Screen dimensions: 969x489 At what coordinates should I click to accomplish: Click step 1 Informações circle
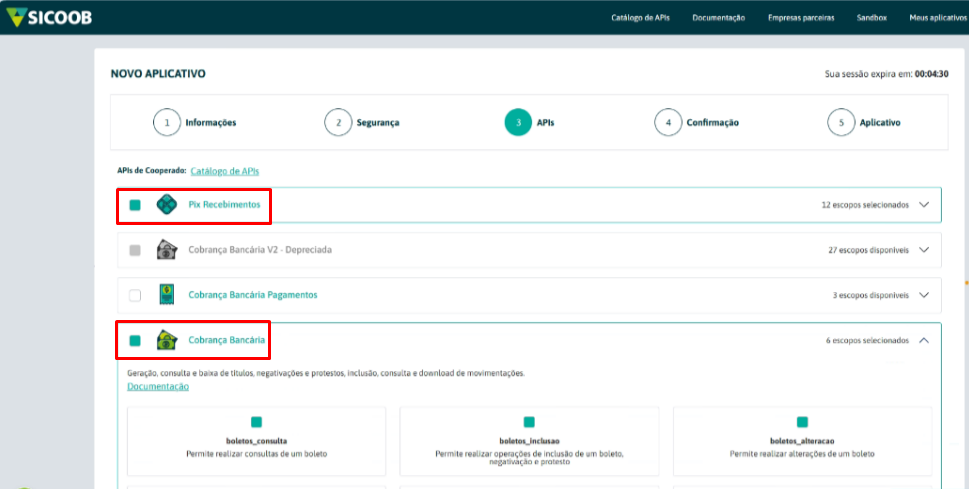click(x=166, y=122)
